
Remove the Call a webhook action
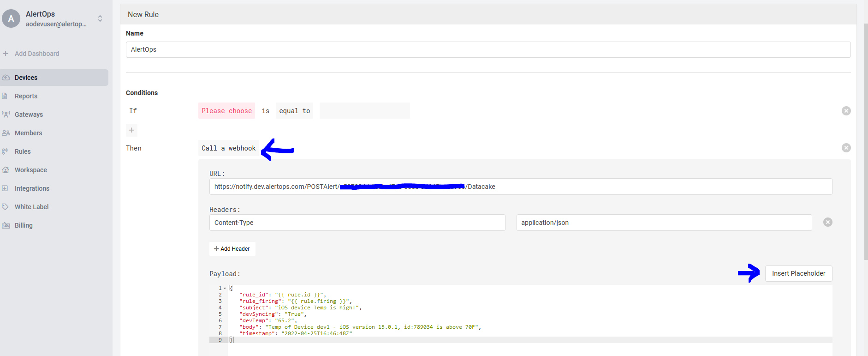pyautogui.click(x=846, y=148)
